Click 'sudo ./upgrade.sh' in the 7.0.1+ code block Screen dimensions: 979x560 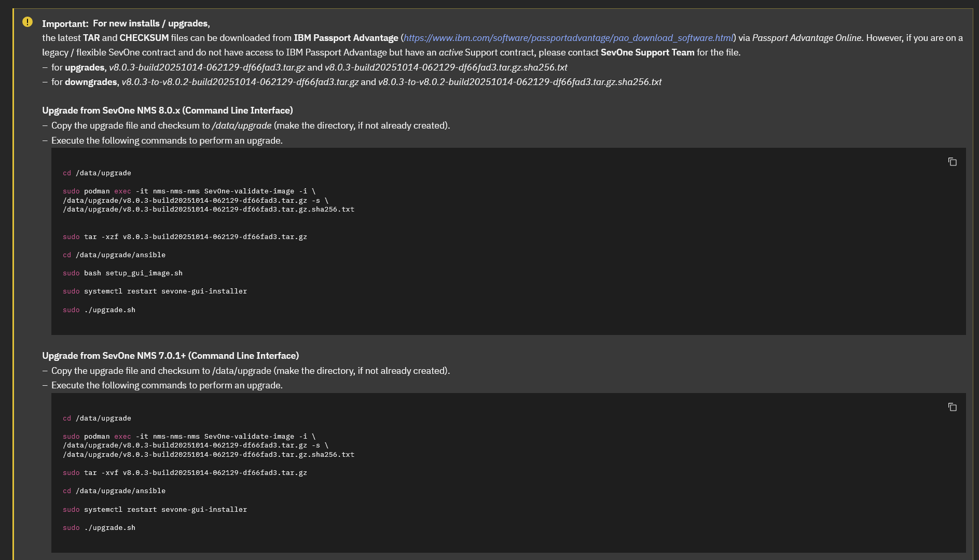tap(99, 528)
